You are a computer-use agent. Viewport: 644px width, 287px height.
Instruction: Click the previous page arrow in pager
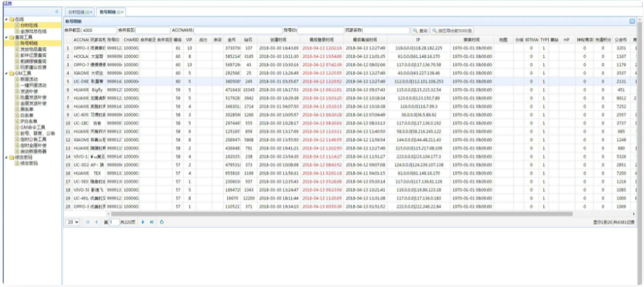pyautogui.click(x=96, y=222)
